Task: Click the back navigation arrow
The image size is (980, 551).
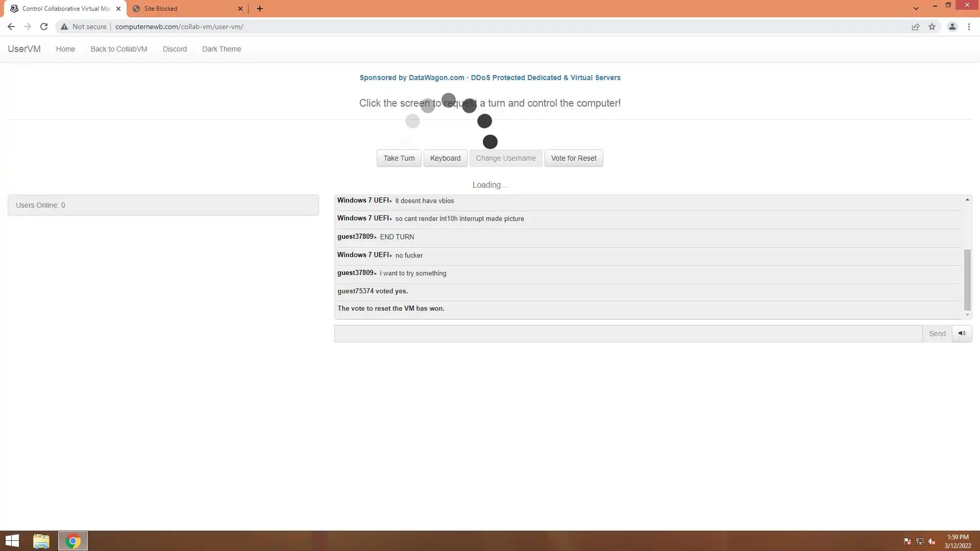Action: (11, 27)
